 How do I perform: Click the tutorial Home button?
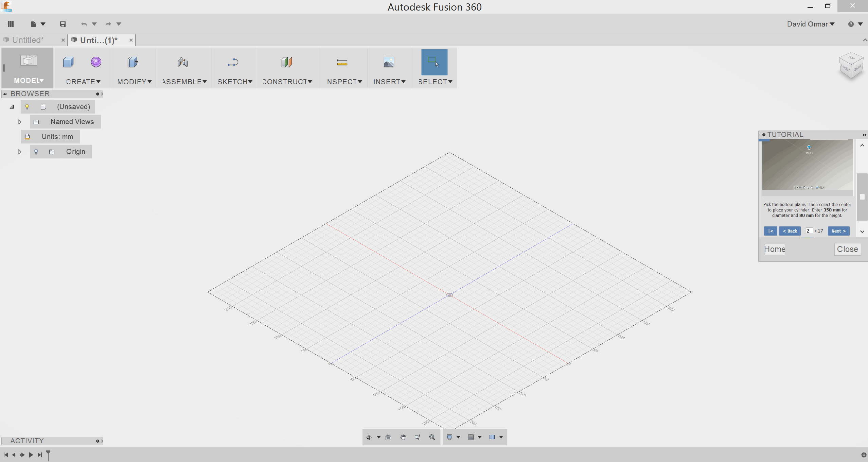pos(775,249)
